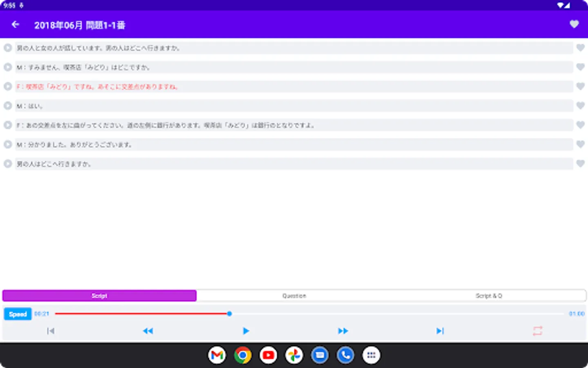Screen dimensions: 588x368
Task: Switch to the Script & Q tab
Action: [489, 296]
